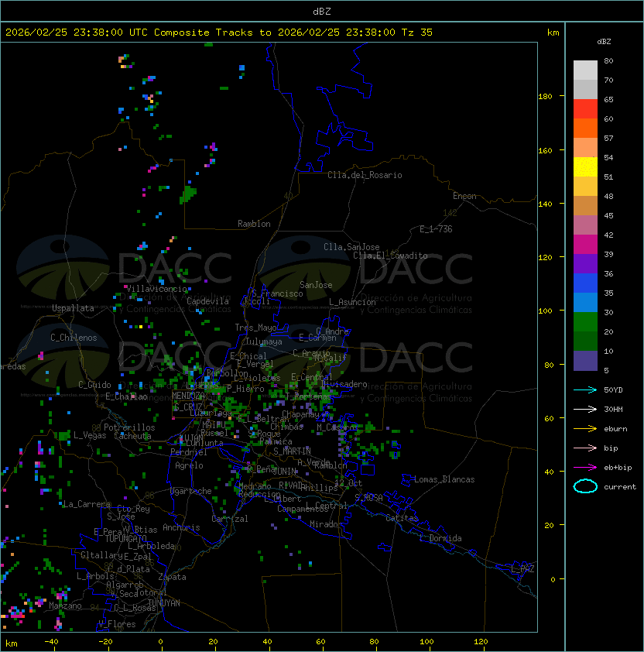
Task: Click the cyan 50YD arrow icon
Action: (x=585, y=389)
